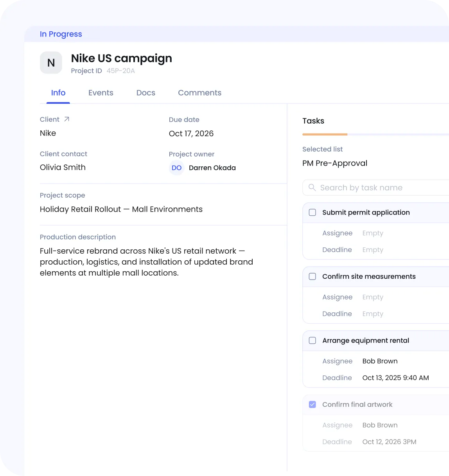Set assignee for Submit permit application
The width and height of the screenshot is (449, 476).
pos(373,233)
